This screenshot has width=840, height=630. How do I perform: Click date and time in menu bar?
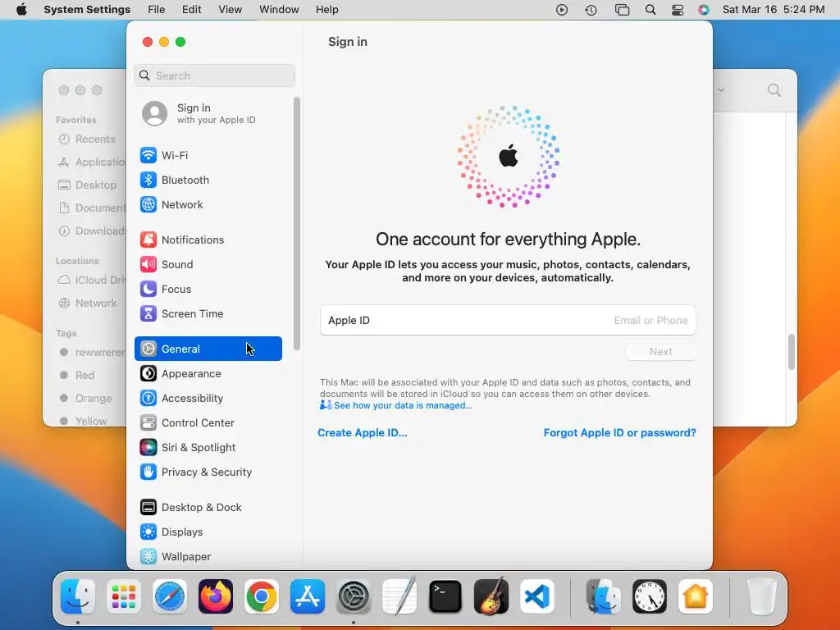[x=773, y=9]
